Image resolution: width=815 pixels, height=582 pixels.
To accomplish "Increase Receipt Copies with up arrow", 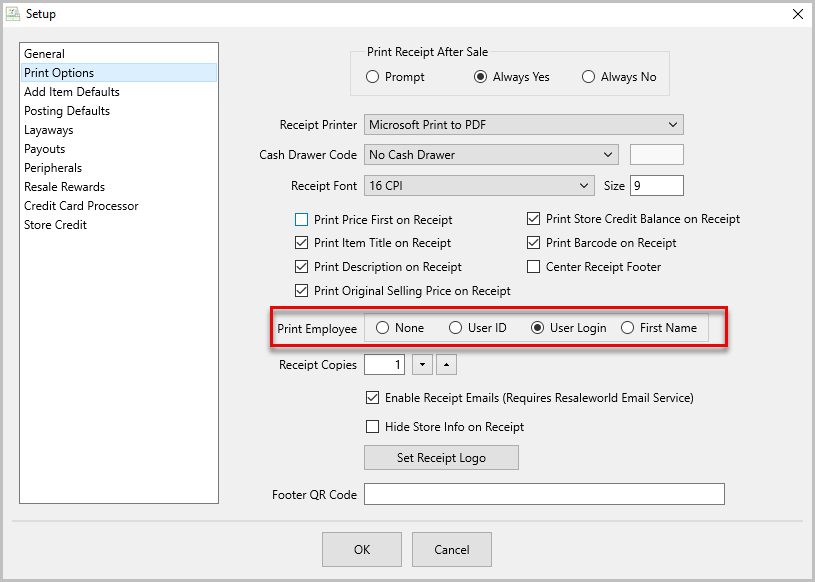I will tap(446, 365).
